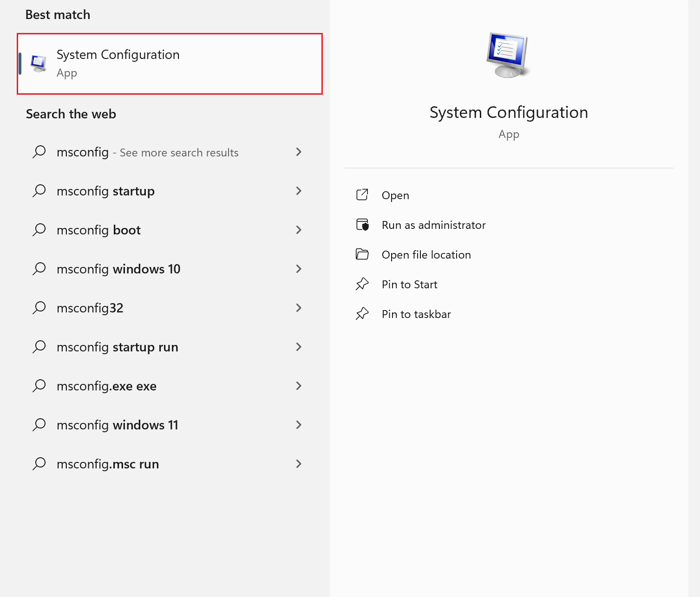The image size is (700, 597).
Task: Click the Pin to Start pin icon
Action: tap(362, 284)
